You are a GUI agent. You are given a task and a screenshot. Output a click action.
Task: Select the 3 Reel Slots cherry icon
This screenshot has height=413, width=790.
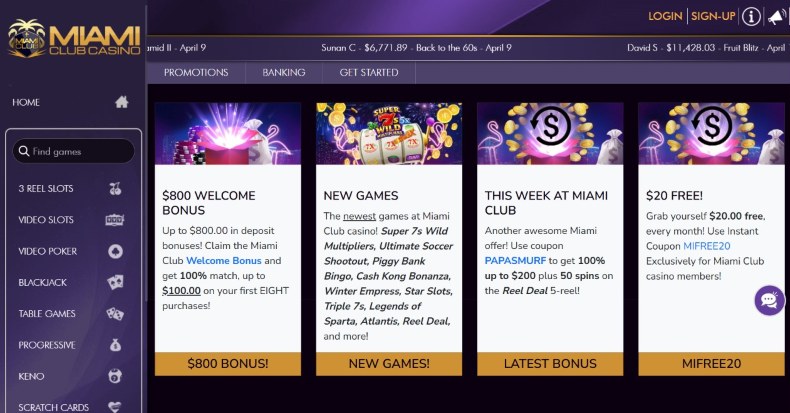click(115, 188)
